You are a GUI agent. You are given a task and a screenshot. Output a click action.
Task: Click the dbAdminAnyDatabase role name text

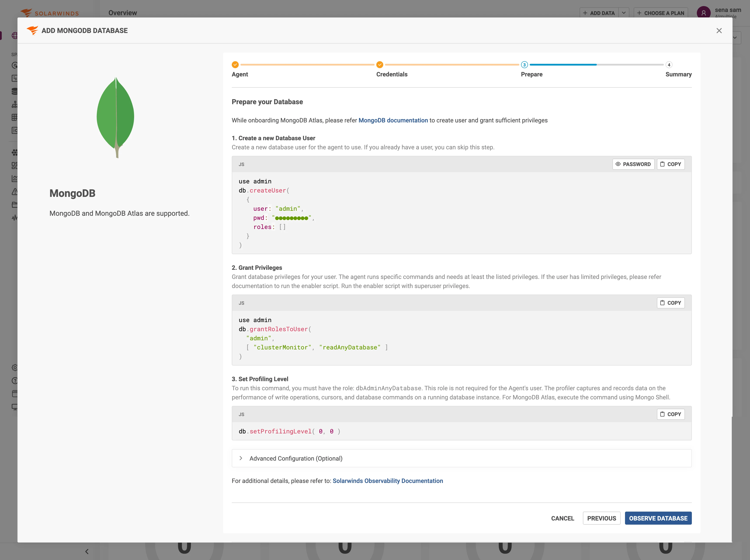[x=388, y=388]
